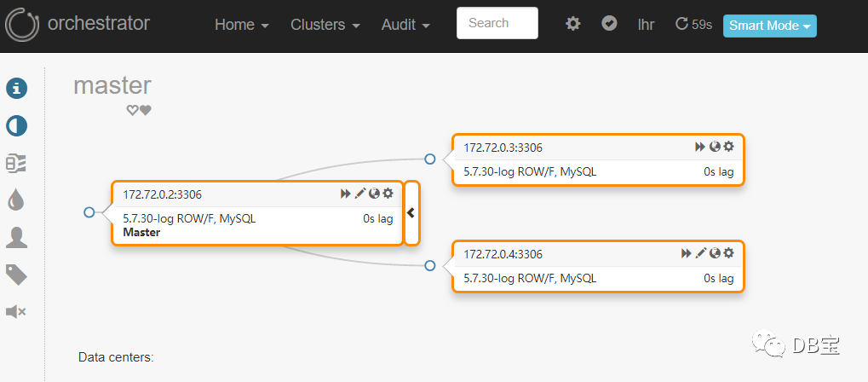Collapse the master node using left chevron
This screenshot has height=382, width=868.
[x=411, y=213]
